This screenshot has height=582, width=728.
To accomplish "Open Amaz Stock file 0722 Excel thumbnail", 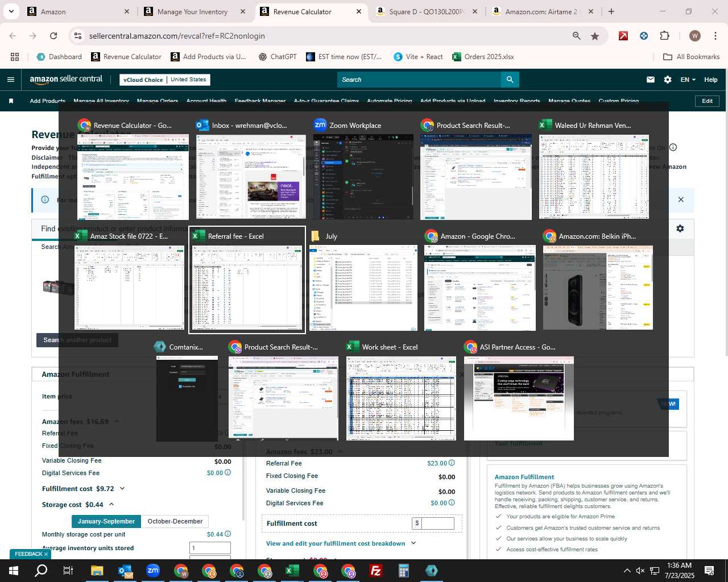I will point(130,288).
